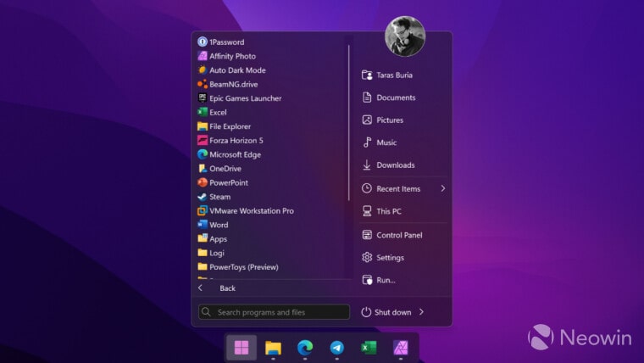Open the Documents folder link
This screenshot has width=644, height=363.
click(x=389, y=98)
